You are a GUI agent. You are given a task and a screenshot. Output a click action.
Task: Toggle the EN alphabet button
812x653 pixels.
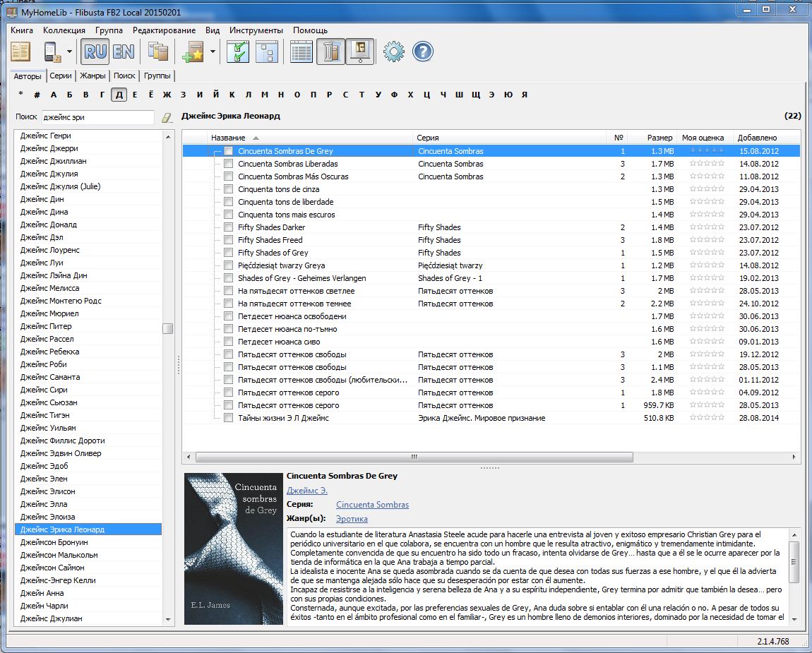click(x=123, y=52)
